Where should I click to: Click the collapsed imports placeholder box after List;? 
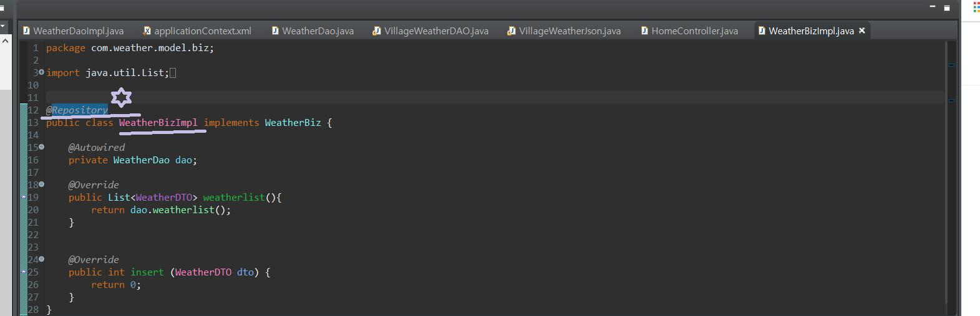click(173, 73)
